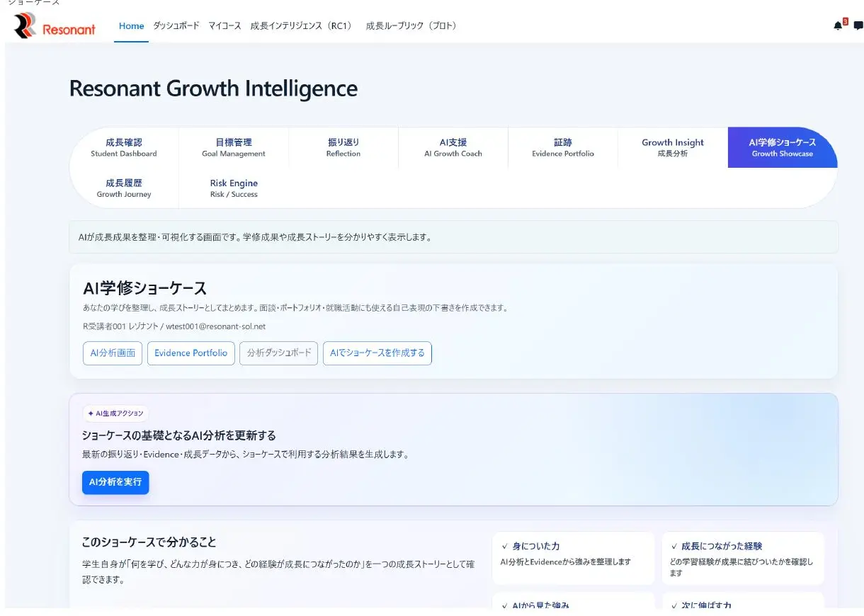Click the 身についた力 card
Screen dimensions: 864x616
pyautogui.click(x=573, y=558)
